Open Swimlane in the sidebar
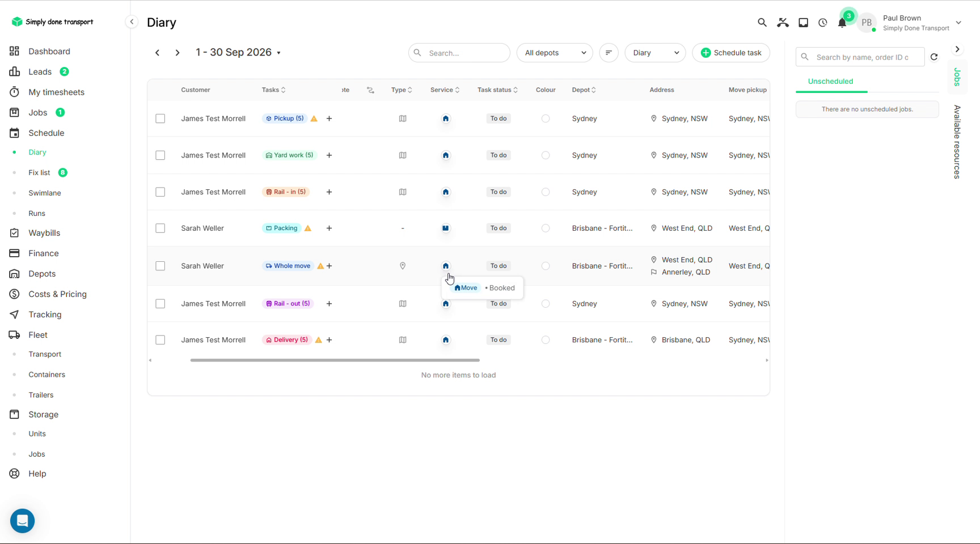980x544 pixels. click(x=45, y=193)
